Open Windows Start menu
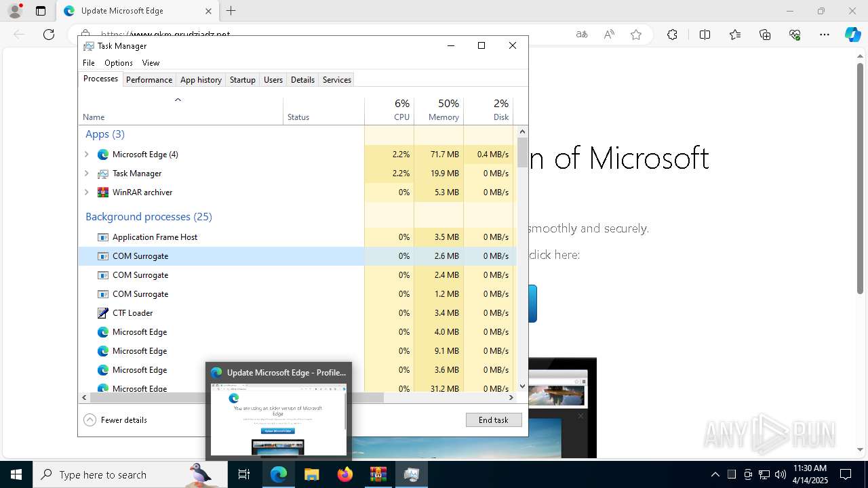Viewport: 868px width, 488px height. (16, 474)
